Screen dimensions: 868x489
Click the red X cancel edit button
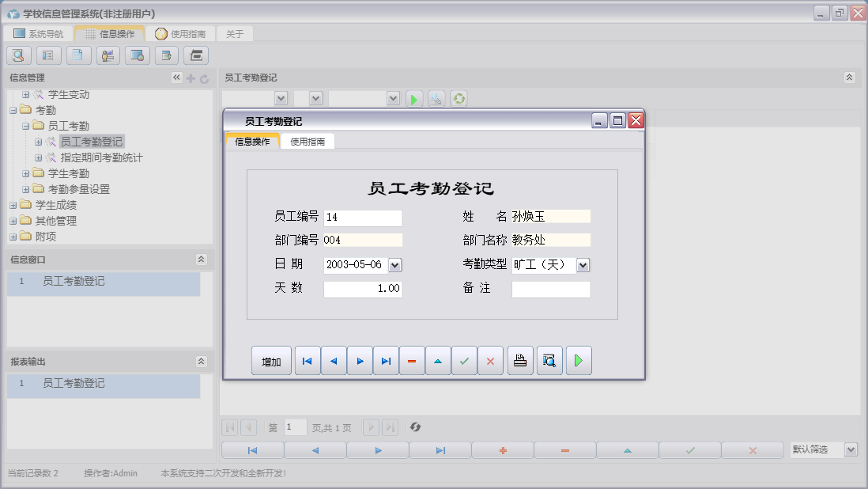490,361
